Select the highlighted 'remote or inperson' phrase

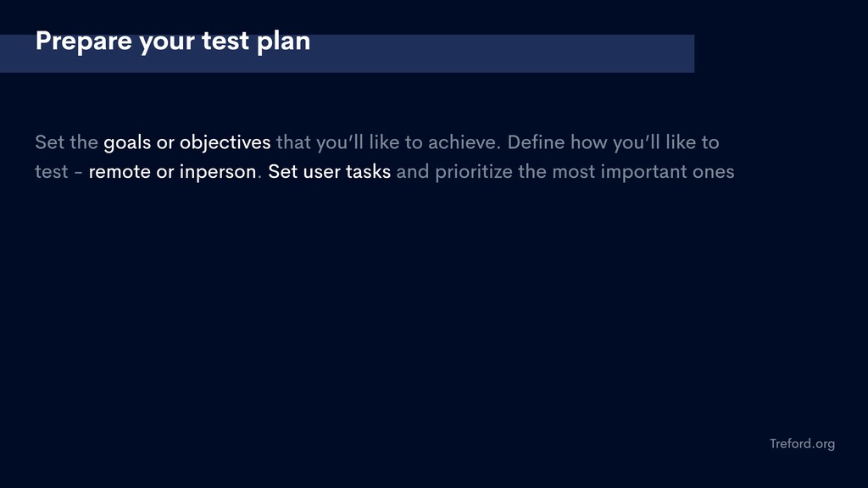click(172, 172)
